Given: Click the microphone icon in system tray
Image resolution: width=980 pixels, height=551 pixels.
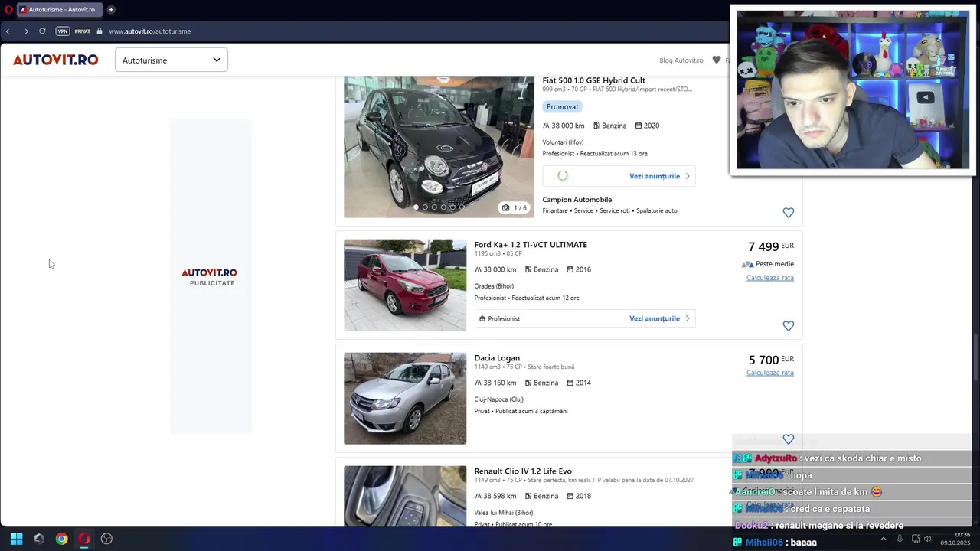Looking at the screenshot, I should tap(900, 539).
